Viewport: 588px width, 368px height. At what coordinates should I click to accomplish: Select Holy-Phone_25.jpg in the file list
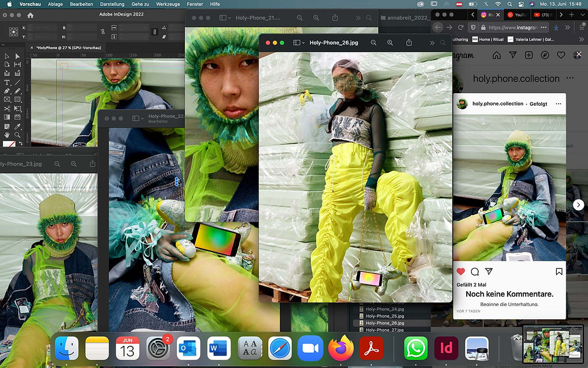tap(385, 316)
